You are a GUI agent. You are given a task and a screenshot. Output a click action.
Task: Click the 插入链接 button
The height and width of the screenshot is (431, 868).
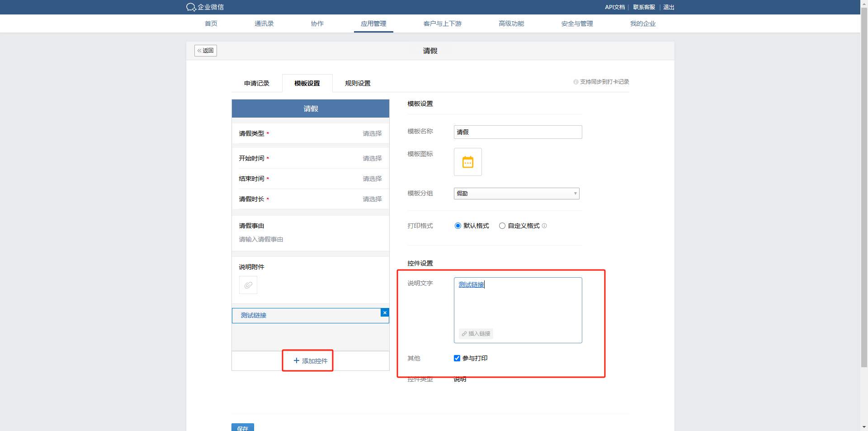[x=476, y=334]
